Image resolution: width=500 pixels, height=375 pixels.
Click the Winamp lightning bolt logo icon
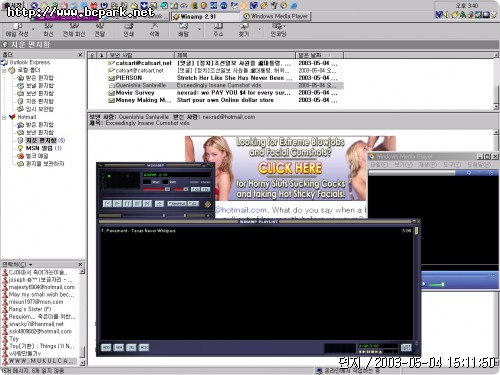pyautogui.click(x=208, y=204)
